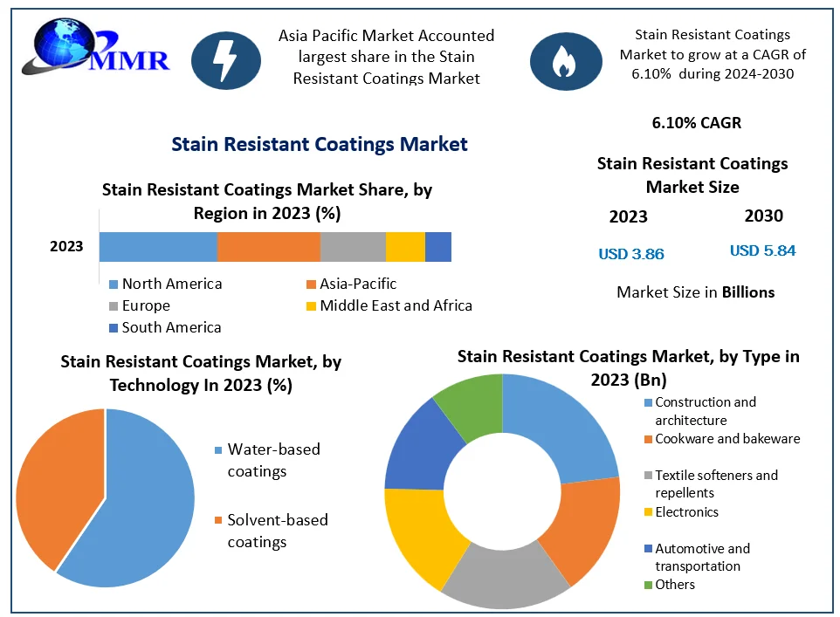840x617 pixels.
Task: Click the Europe gray bar segment
Action: (x=353, y=247)
